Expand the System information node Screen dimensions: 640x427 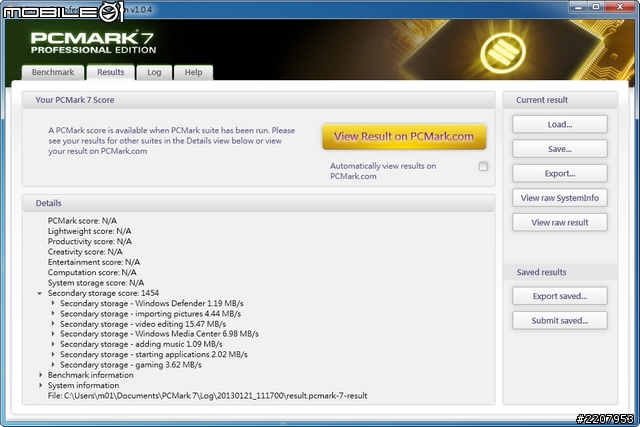tap(40, 385)
